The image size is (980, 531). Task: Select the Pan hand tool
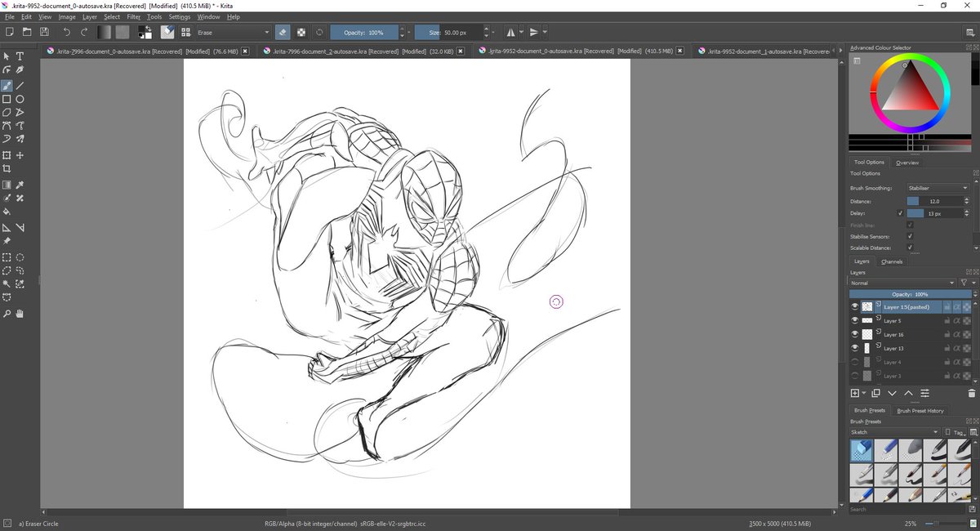tap(20, 313)
